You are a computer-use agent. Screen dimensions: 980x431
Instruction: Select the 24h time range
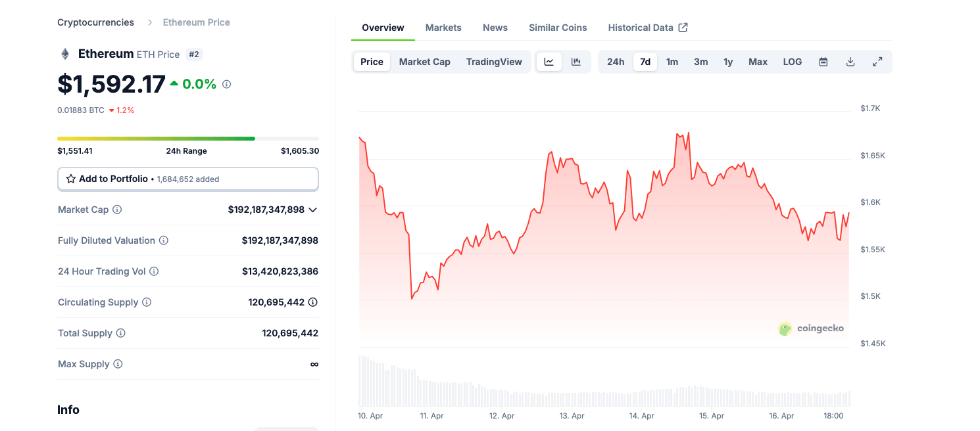click(615, 61)
